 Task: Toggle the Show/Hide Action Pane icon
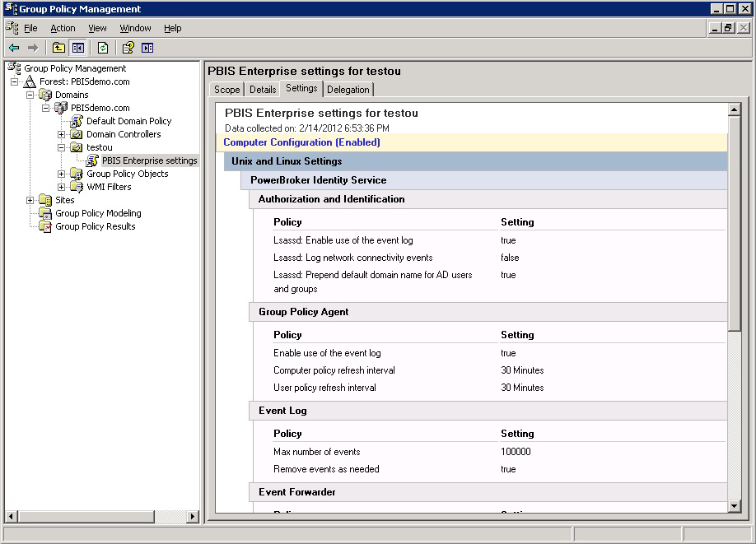147,48
